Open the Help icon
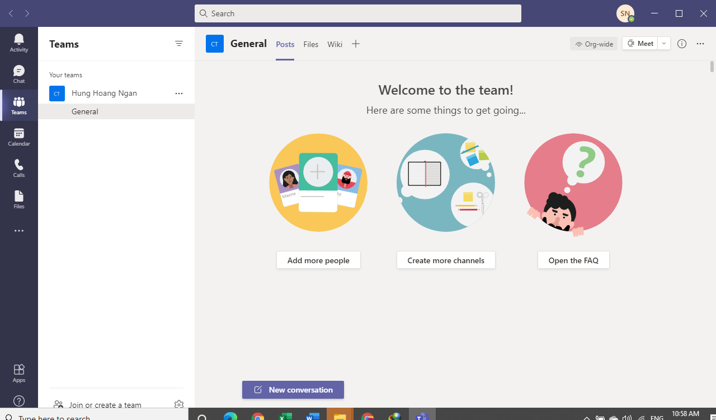The image size is (716, 420). point(19,401)
